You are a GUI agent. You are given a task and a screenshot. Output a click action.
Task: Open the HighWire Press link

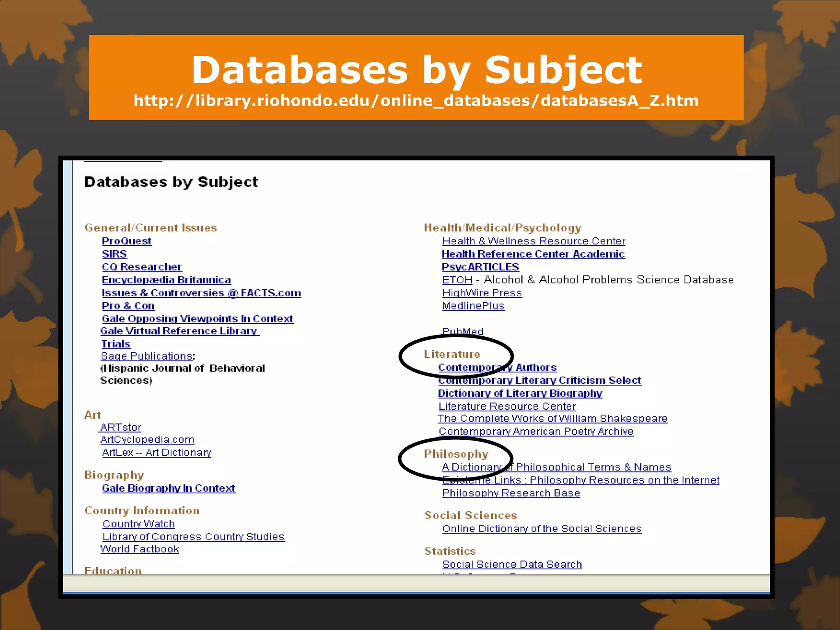482,293
